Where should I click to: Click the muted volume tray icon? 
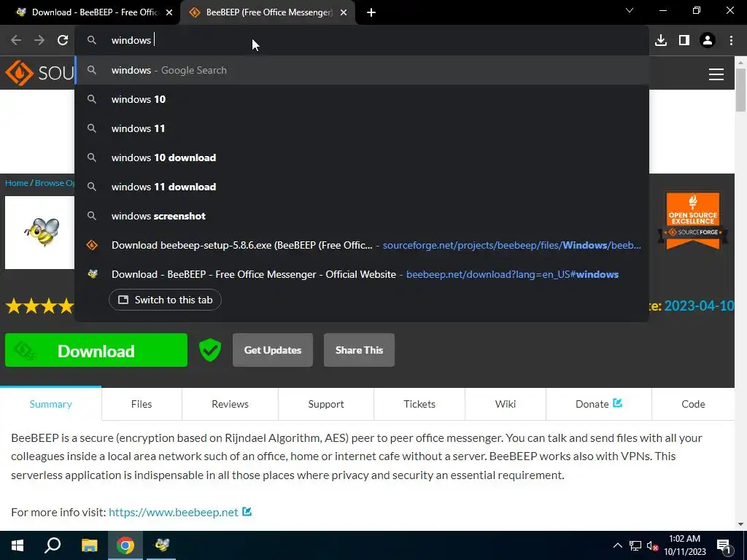coord(652,545)
